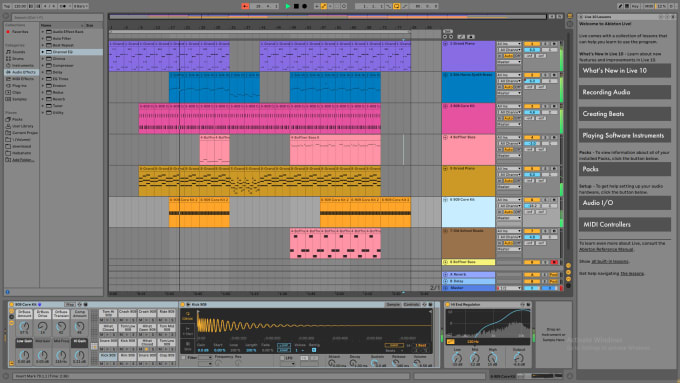
Task: Select Plug-ins browser category
Action: (19, 85)
